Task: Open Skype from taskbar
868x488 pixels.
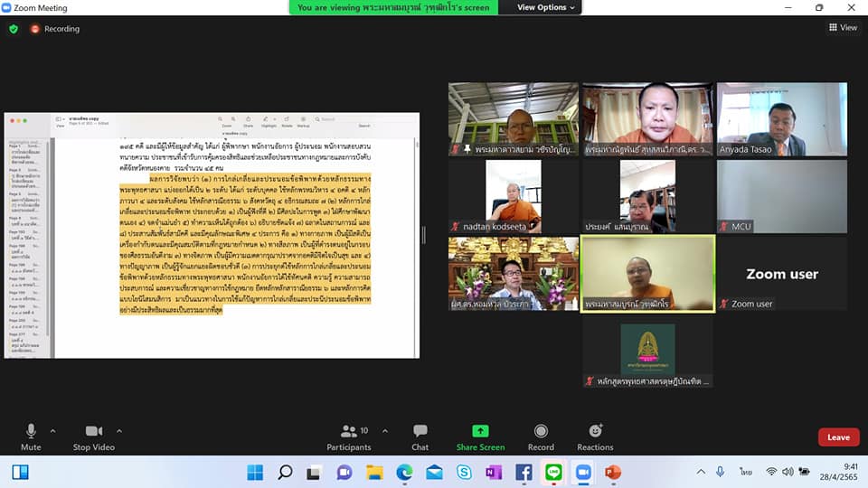Action: [x=464, y=473]
